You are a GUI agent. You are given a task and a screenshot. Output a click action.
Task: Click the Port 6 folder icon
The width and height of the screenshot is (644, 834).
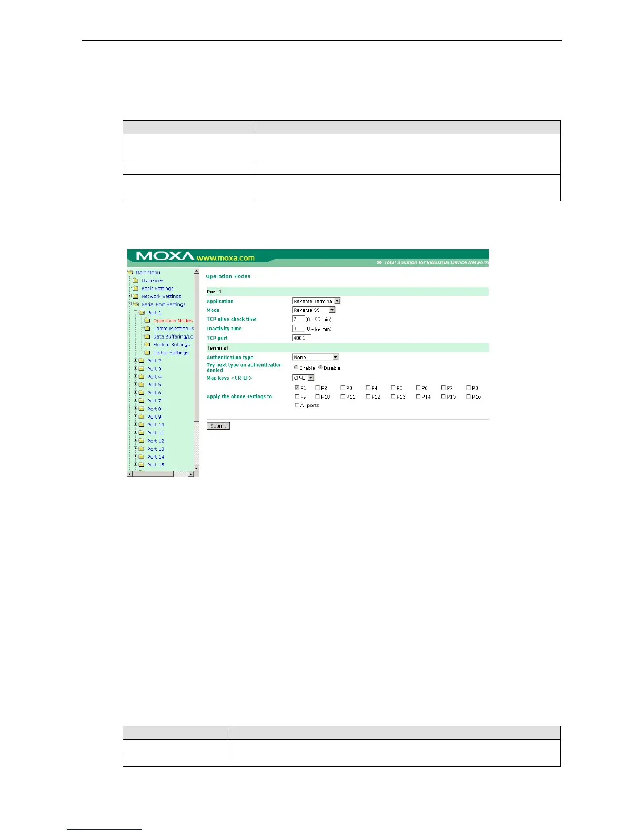[x=142, y=393]
